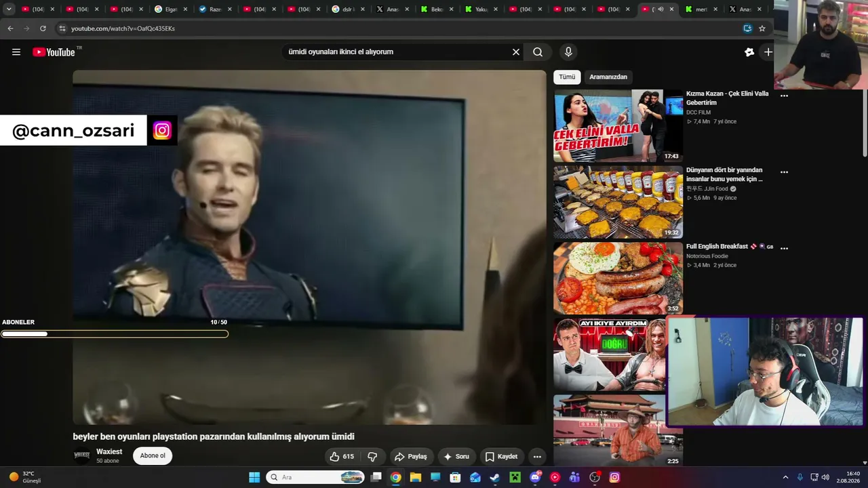Switch to the Yakuza Kick browser tab
The width and height of the screenshot is (868, 488).
click(481, 9)
